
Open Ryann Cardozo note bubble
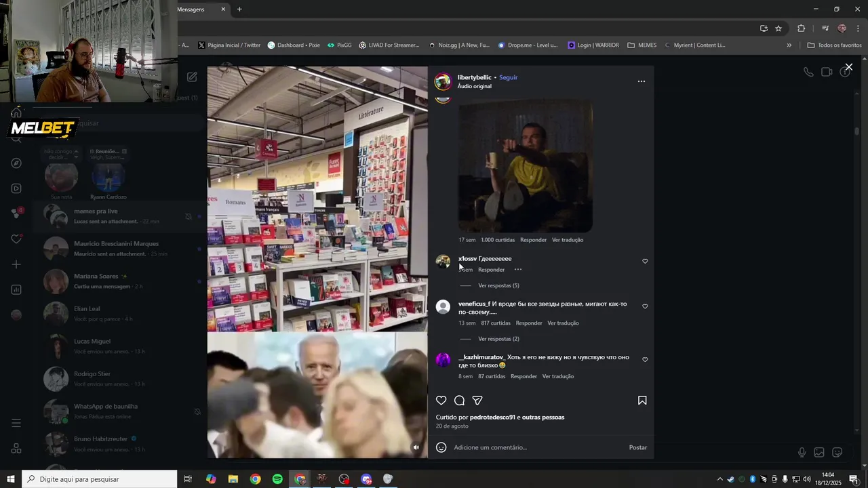pos(108,154)
